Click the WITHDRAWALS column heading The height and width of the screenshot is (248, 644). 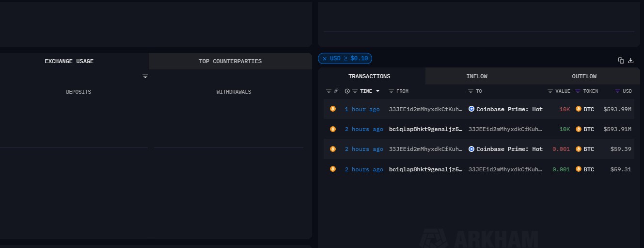tap(234, 92)
